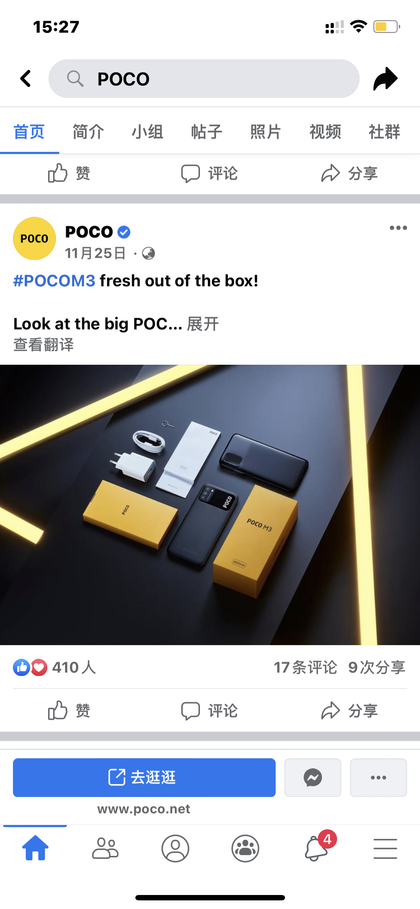Viewport: 420px width, 909px height.
Task: Open notifications bell with 4 badge
Action: 318,847
